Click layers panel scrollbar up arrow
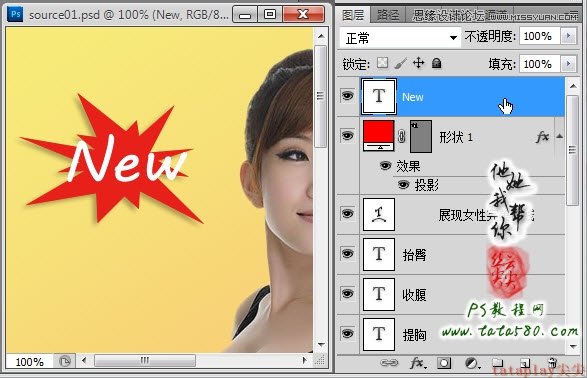This screenshot has height=378, width=587. 573,86
